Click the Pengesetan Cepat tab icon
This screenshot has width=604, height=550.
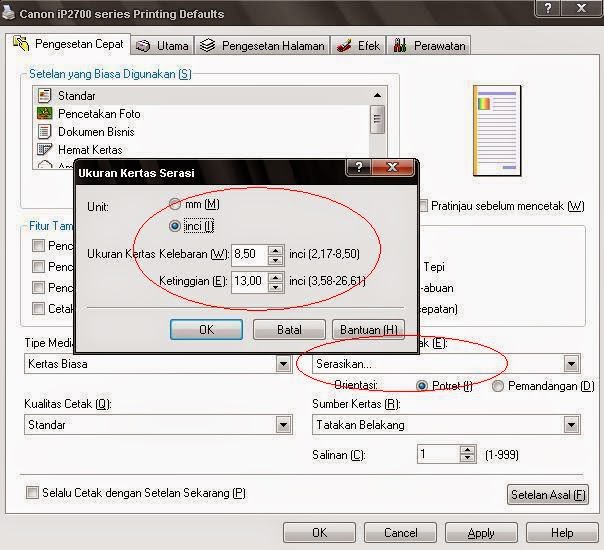pyautogui.click(x=21, y=43)
